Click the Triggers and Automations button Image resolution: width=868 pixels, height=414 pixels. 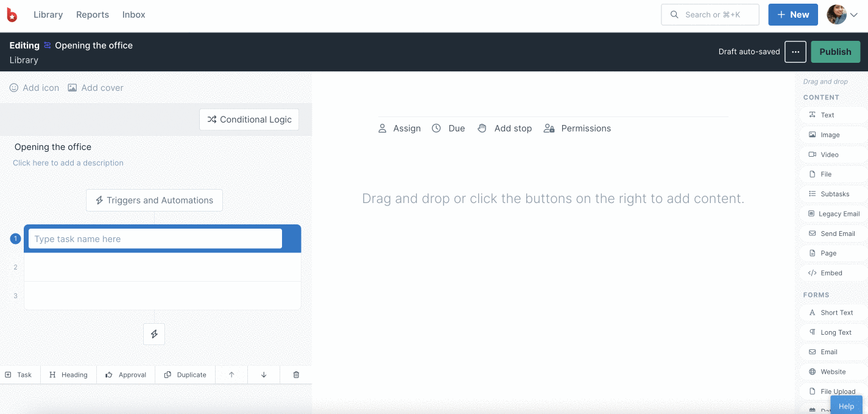pos(154,200)
